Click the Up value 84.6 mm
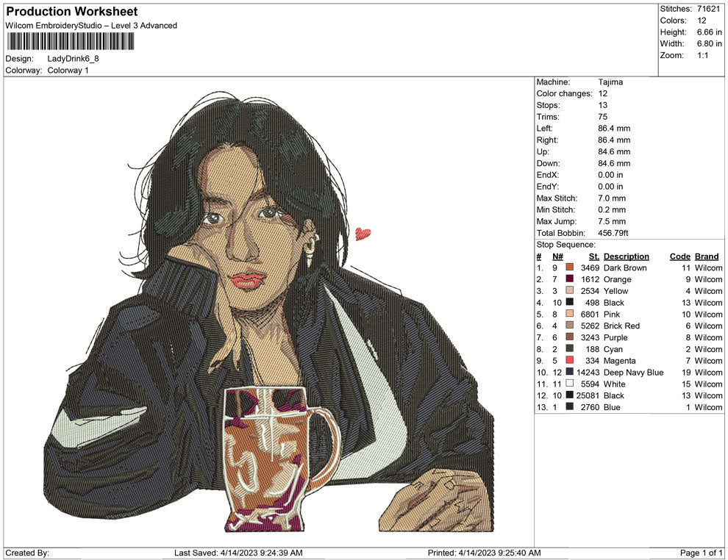 pos(614,151)
